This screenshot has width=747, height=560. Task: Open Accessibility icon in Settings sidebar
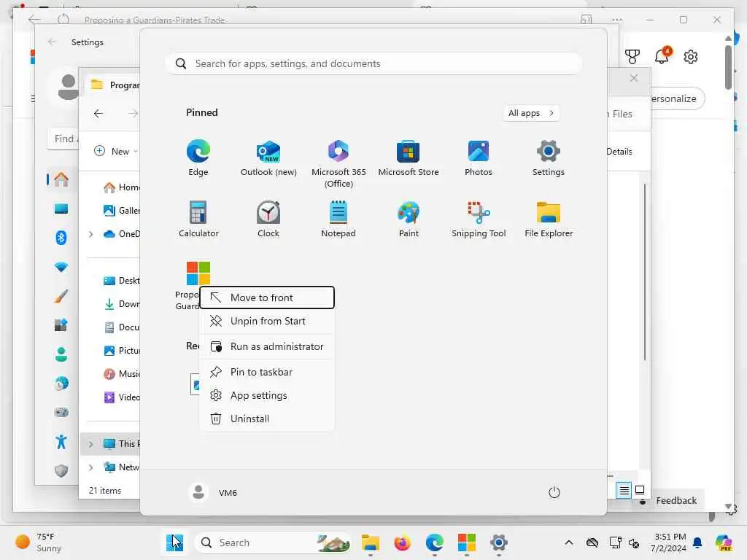click(61, 442)
